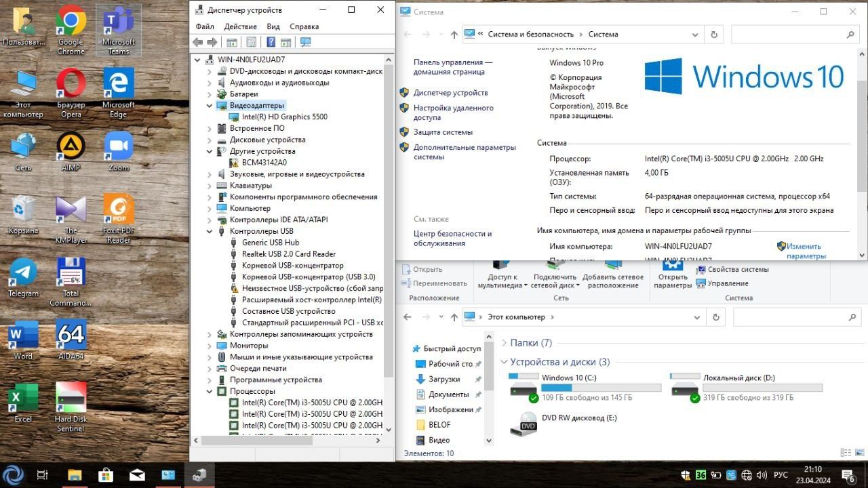
Task: Select the Корзина recycle bin icon
Action: coord(23,214)
